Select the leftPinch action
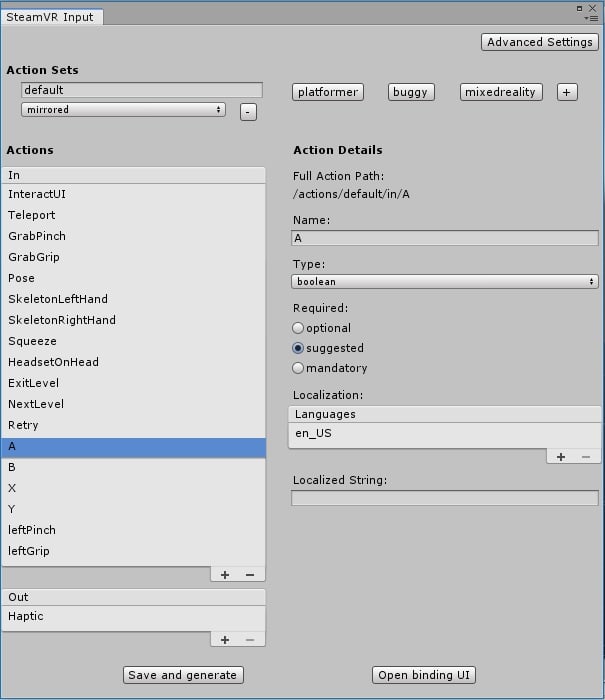The height and width of the screenshot is (700, 605). coord(133,530)
